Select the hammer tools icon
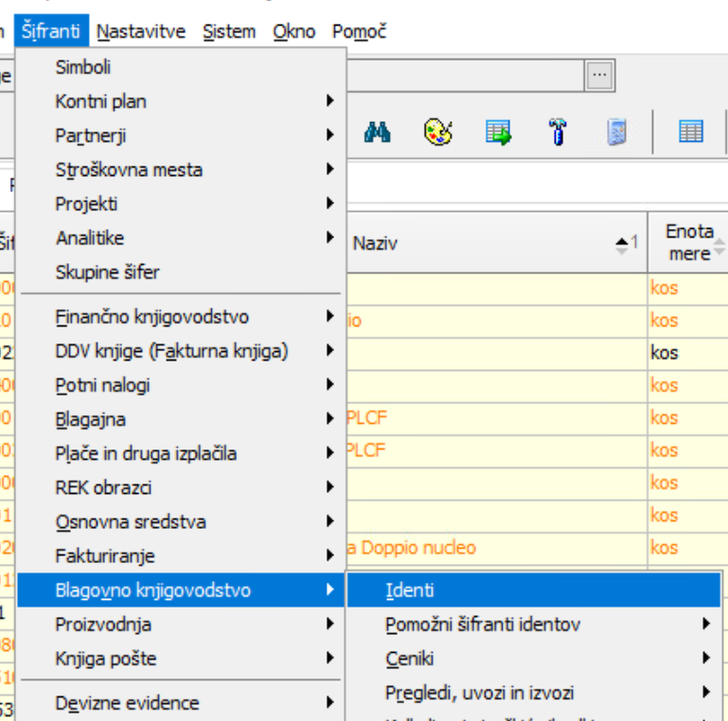The width and height of the screenshot is (728, 721). click(558, 132)
